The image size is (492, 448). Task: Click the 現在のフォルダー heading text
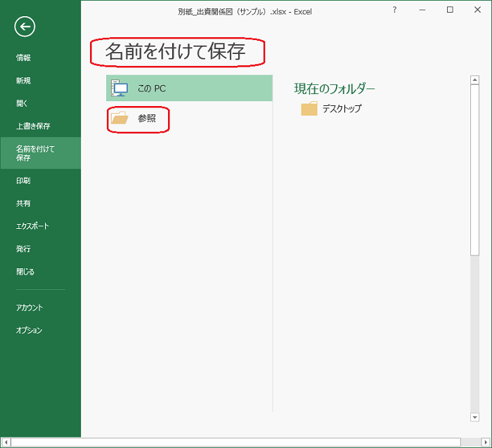click(335, 88)
